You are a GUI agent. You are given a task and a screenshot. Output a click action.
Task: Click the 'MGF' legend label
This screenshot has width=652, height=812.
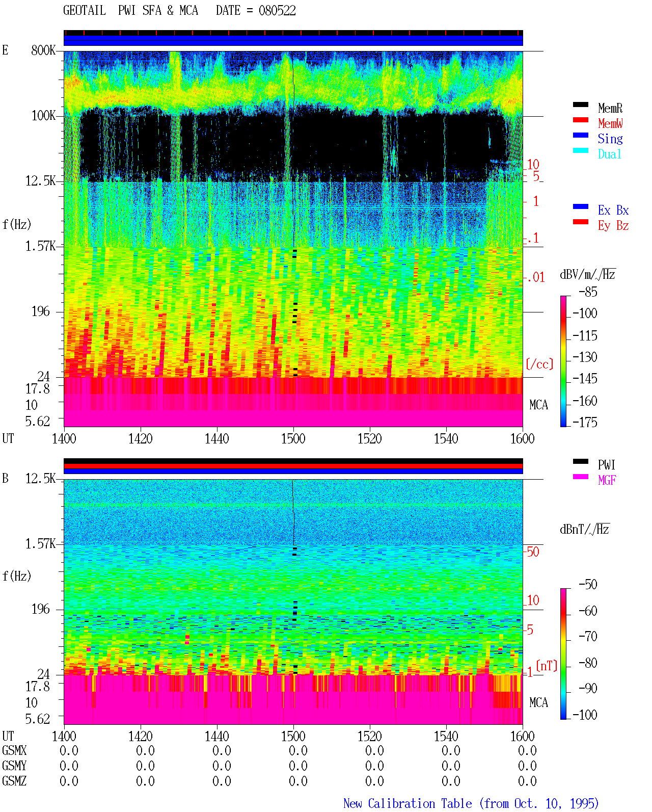click(607, 480)
